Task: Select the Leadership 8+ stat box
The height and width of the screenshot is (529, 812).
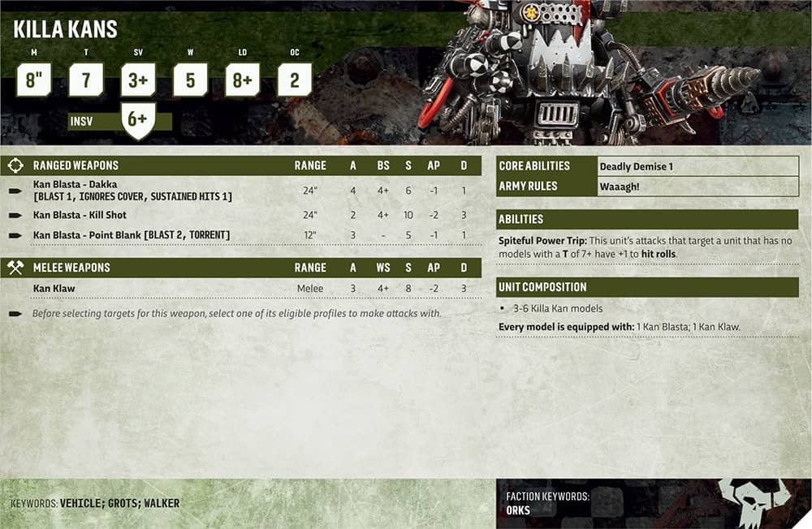Action: (x=242, y=80)
